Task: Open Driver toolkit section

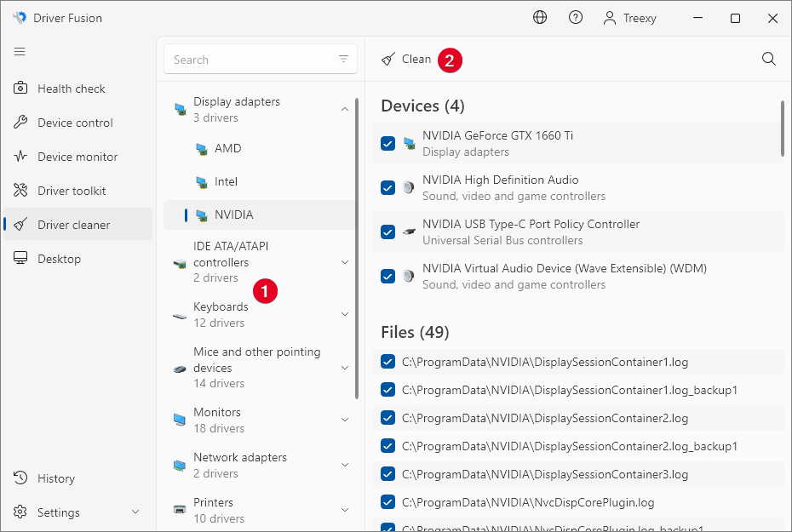Action: 77,191
